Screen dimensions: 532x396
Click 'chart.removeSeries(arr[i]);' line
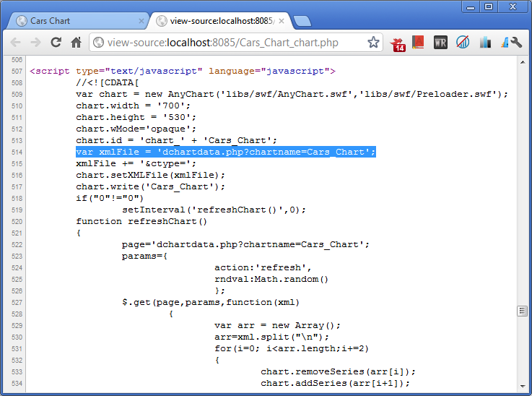pyautogui.click(x=338, y=371)
